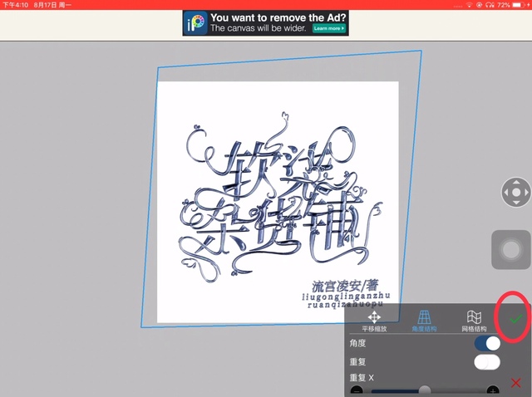This screenshot has height=397, width=532.
Task: Decrease 重复 X with the minus button
Action: pyautogui.click(x=356, y=390)
